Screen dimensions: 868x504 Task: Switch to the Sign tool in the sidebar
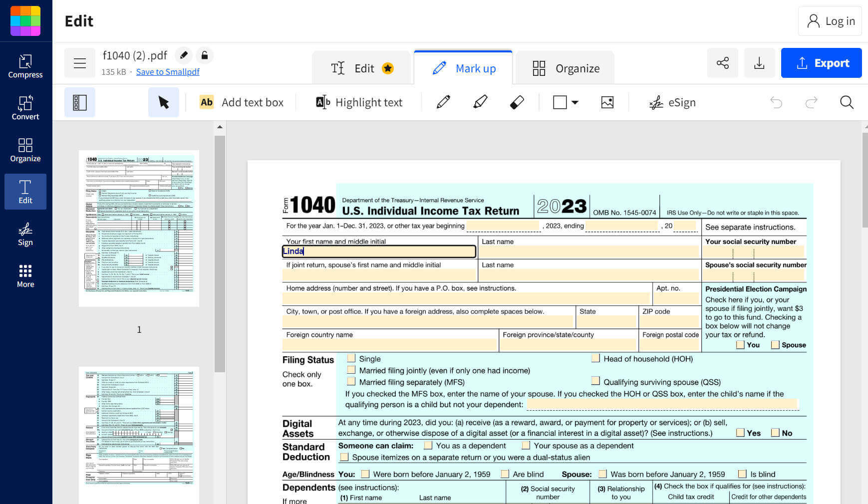coord(25,234)
